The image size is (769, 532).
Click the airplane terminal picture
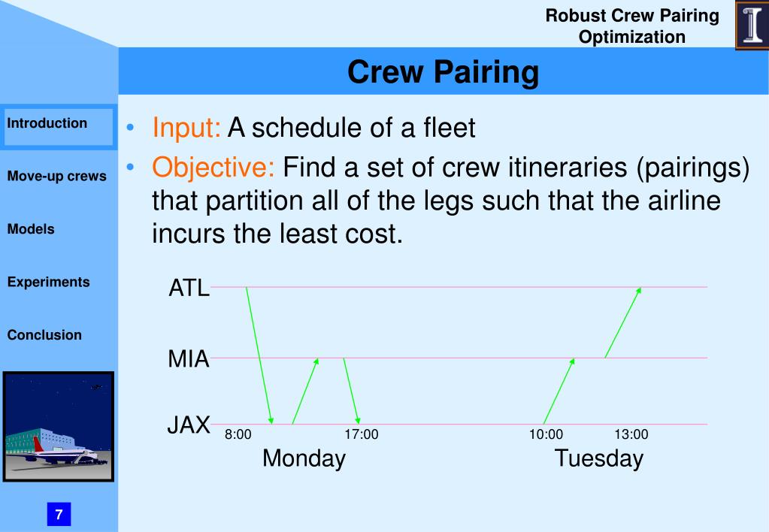(59, 427)
